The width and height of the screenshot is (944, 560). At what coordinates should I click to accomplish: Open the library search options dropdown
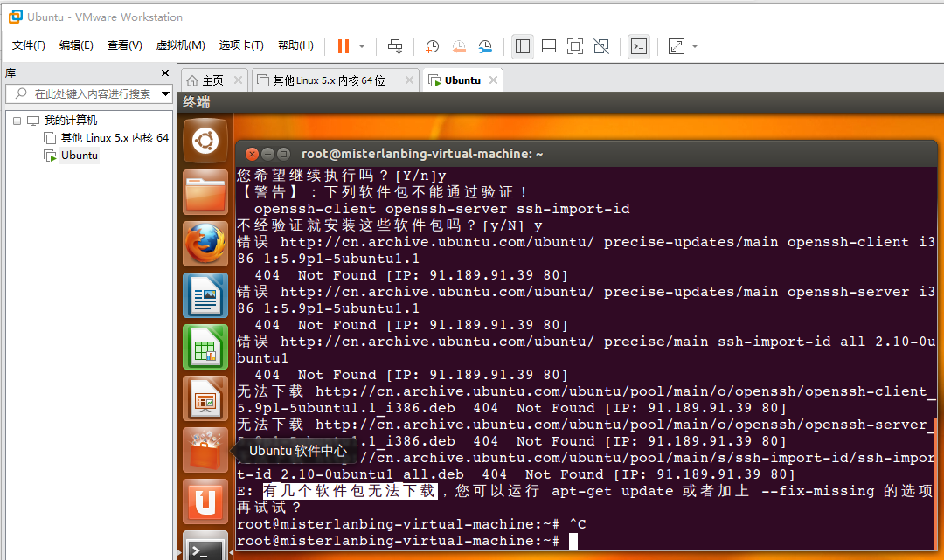(165, 93)
